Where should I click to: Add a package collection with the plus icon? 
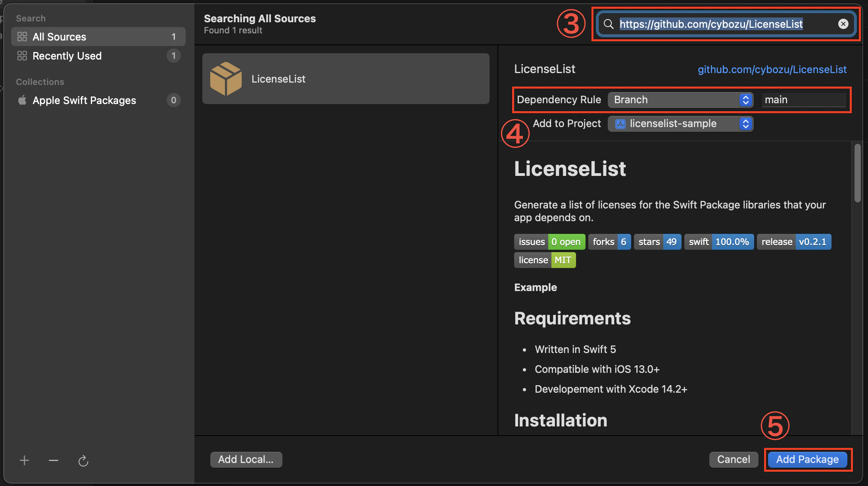click(25, 460)
